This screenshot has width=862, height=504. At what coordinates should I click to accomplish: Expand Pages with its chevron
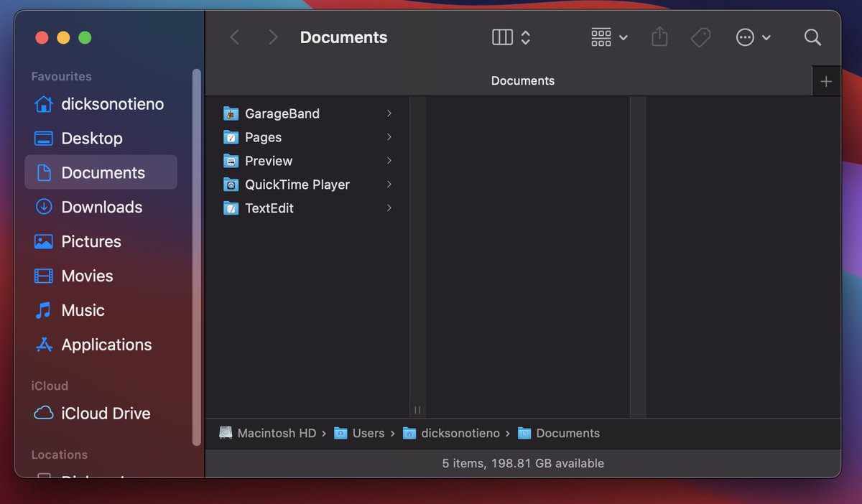tap(389, 137)
